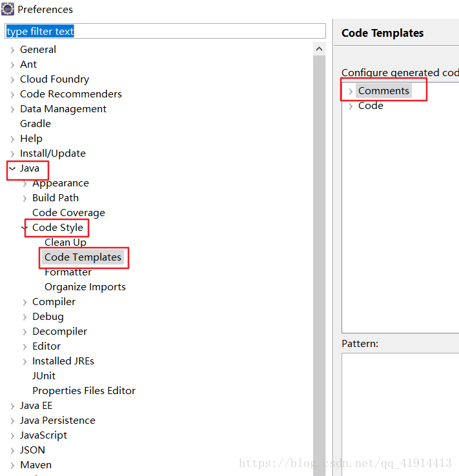This screenshot has width=459, height=476.
Task: Select the Build Path item
Action: coord(56,198)
